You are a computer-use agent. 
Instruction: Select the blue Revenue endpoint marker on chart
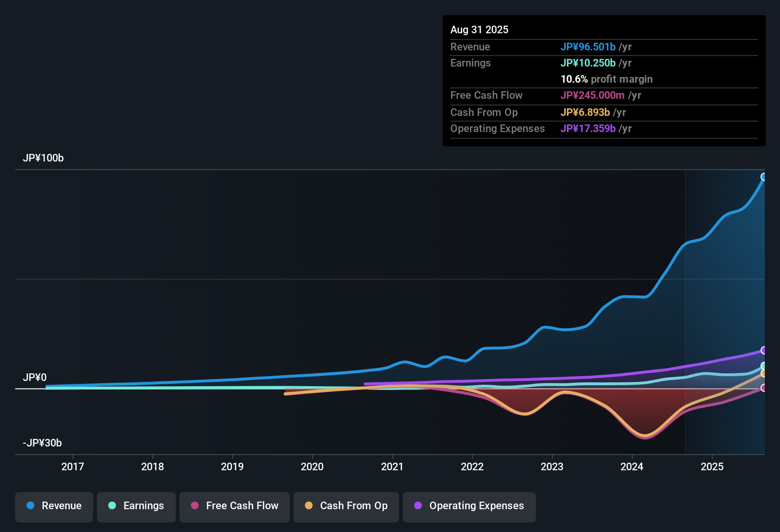[764, 177]
